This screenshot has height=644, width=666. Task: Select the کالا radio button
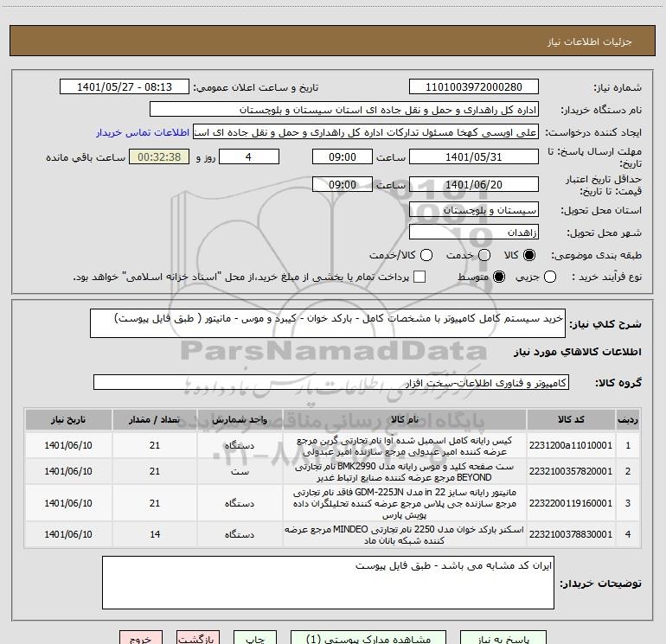[529, 255]
